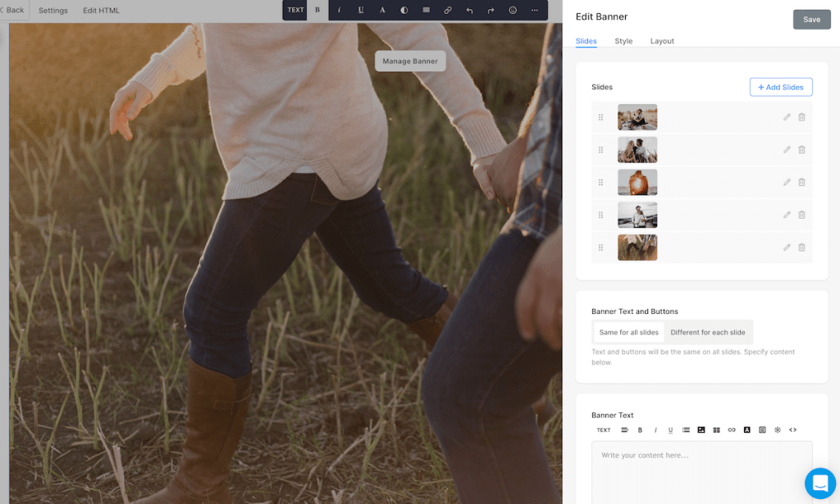Switch to the Layout tab

tap(662, 41)
